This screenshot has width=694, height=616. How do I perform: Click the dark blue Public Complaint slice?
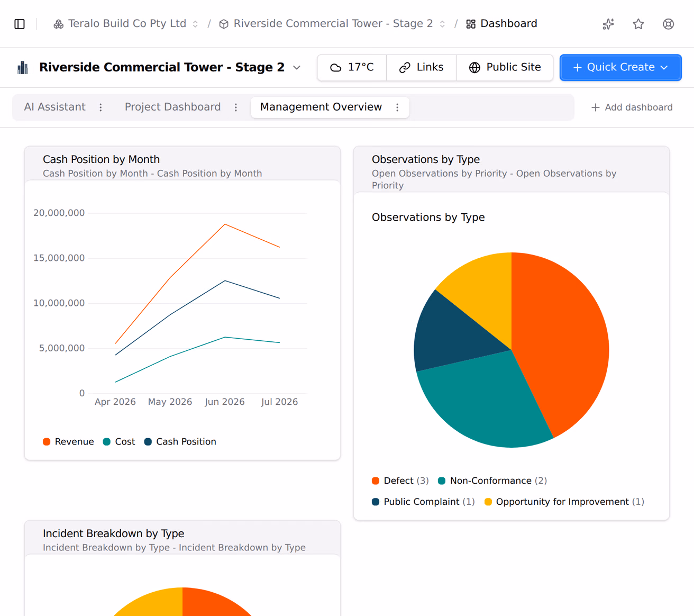450,336
